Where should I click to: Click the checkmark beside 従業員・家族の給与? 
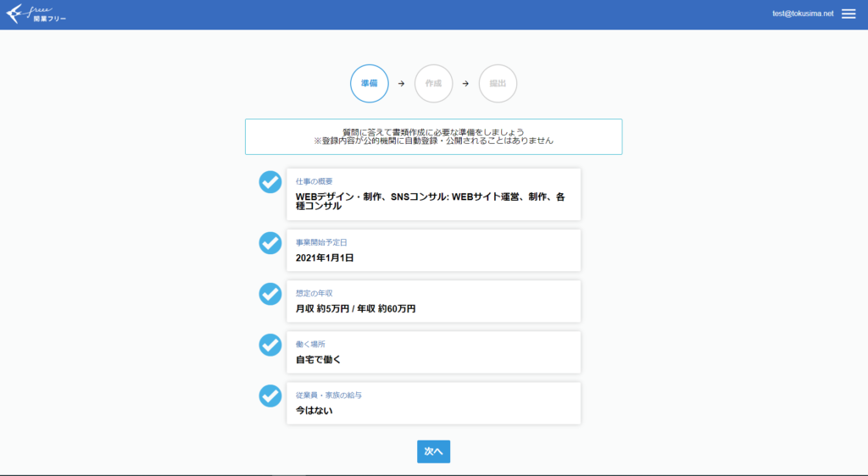pos(270,396)
